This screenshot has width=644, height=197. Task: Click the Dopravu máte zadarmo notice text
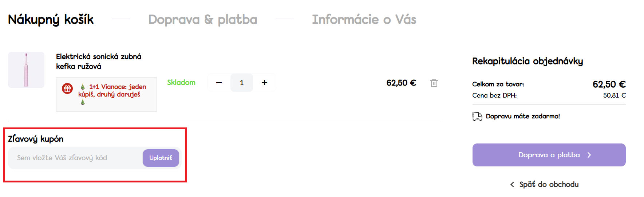point(522,116)
